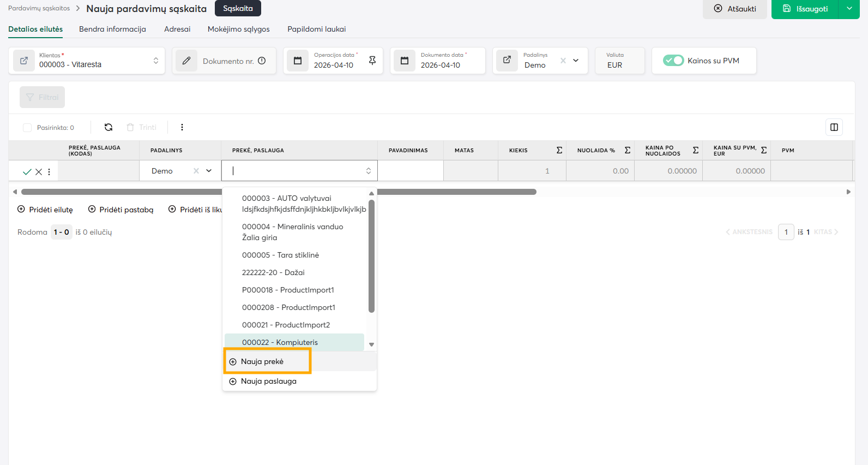
Task: Click the Atšaukti button
Action: (734, 9)
